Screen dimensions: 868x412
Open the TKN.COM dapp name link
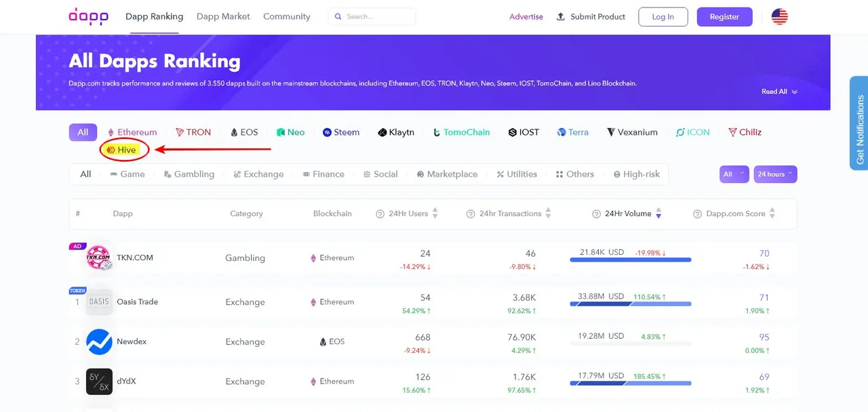[135, 257]
